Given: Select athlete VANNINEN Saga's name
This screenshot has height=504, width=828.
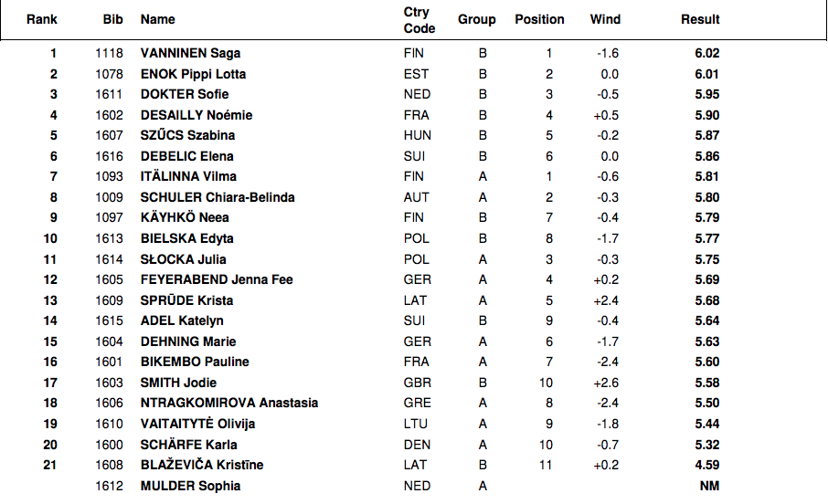Looking at the screenshot, I should (x=190, y=54).
